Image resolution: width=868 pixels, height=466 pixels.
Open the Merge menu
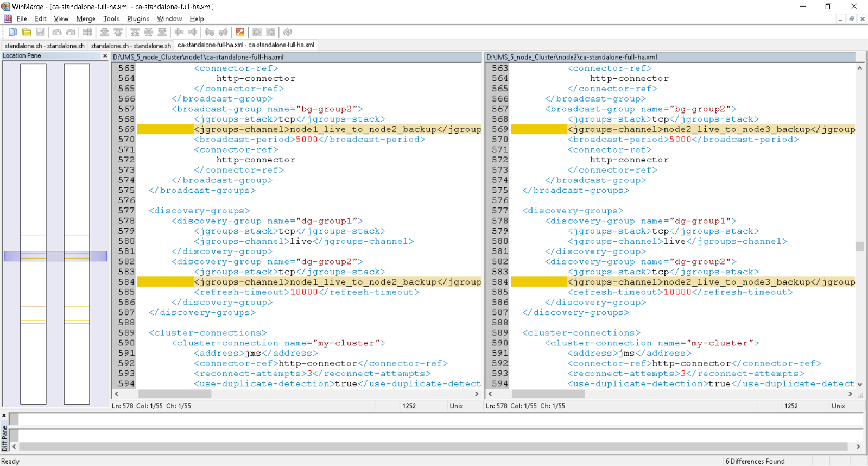pyautogui.click(x=86, y=18)
